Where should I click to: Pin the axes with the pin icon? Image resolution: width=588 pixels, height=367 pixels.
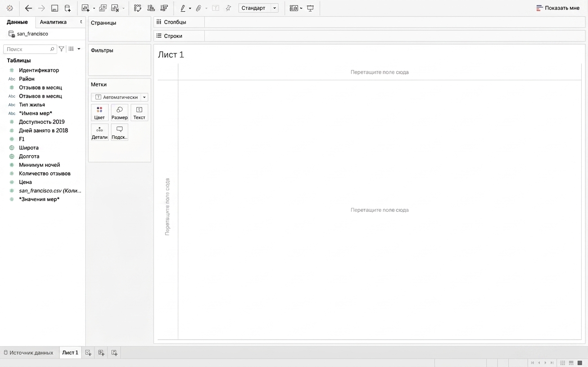pyautogui.click(x=228, y=8)
